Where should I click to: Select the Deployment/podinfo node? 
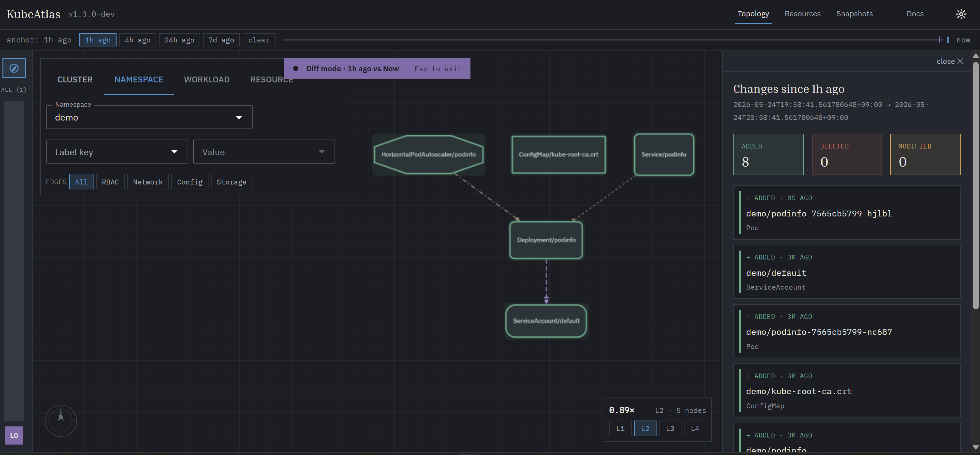(546, 240)
